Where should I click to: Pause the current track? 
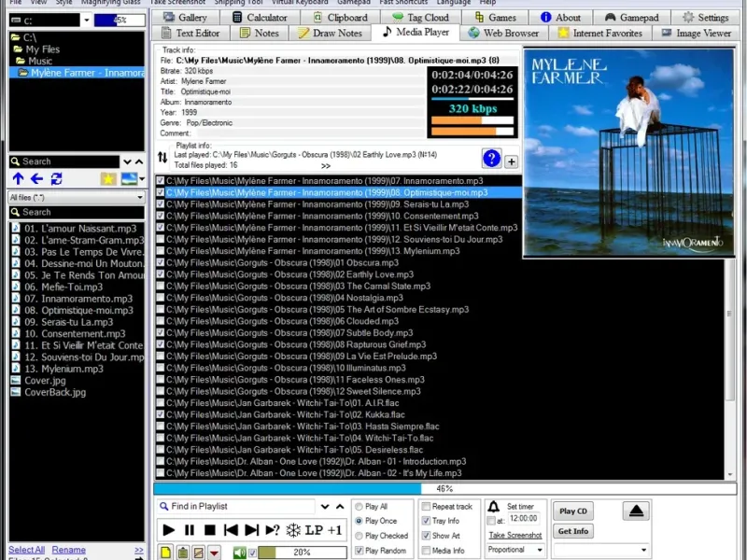pyautogui.click(x=190, y=530)
